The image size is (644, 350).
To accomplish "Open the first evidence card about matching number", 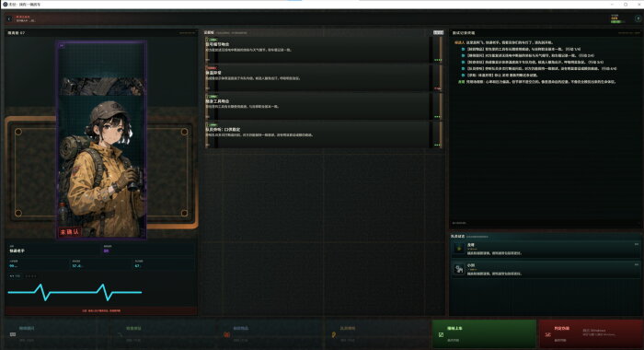I will [323, 50].
